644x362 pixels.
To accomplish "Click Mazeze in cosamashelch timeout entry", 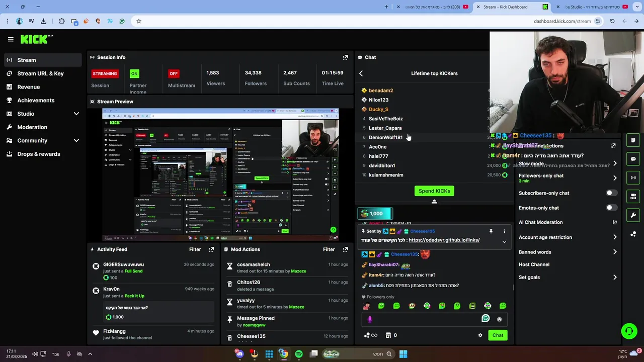I will click(x=298, y=271).
